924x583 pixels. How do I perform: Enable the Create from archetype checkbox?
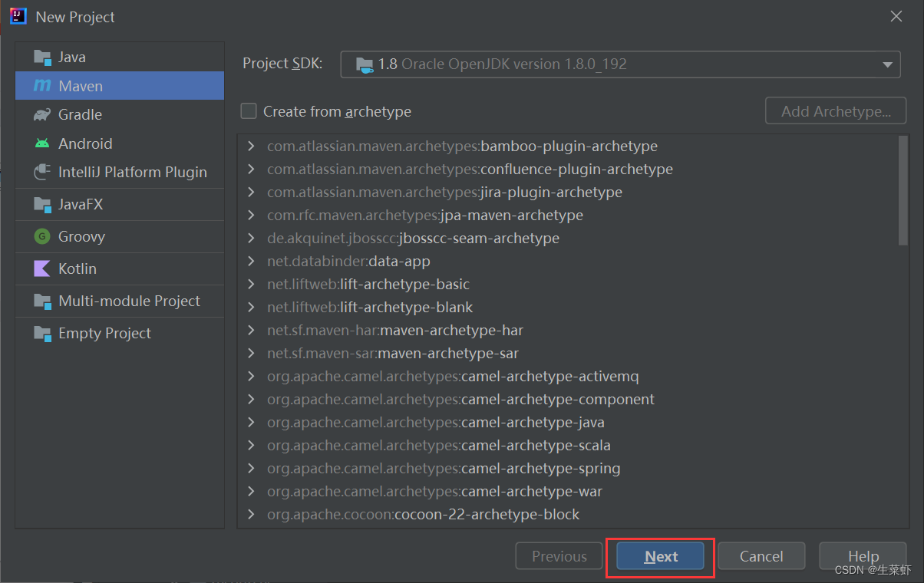pos(249,111)
